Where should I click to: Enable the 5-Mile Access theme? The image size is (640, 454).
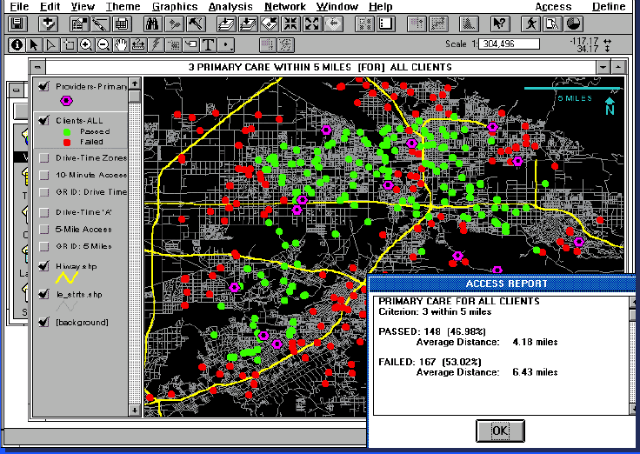(44, 229)
